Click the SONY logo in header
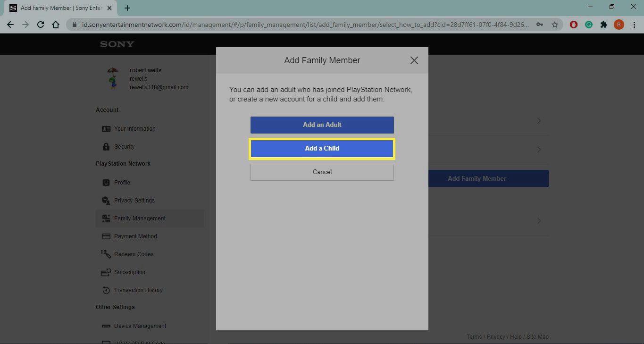Viewport: 644px width, 344px height. pyautogui.click(x=117, y=44)
